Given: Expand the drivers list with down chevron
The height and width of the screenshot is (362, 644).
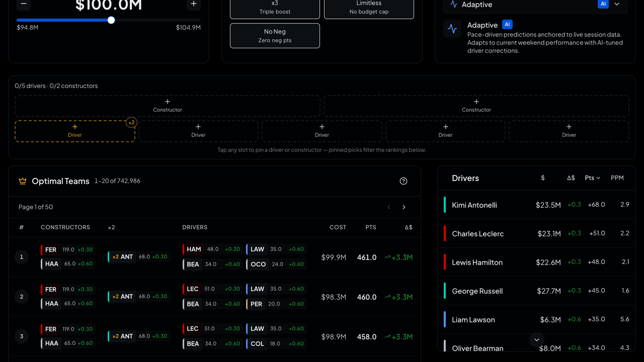Looking at the screenshot, I should point(536,340).
